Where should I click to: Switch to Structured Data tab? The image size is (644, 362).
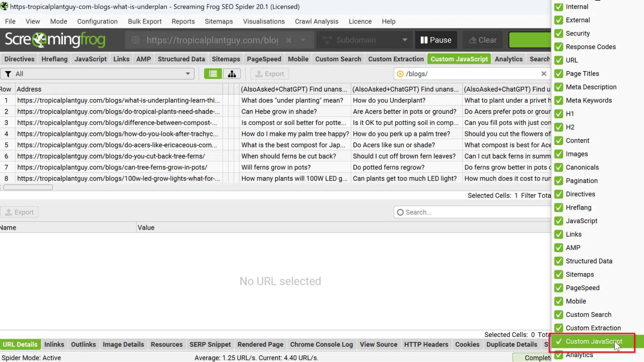tap(181, 59)
